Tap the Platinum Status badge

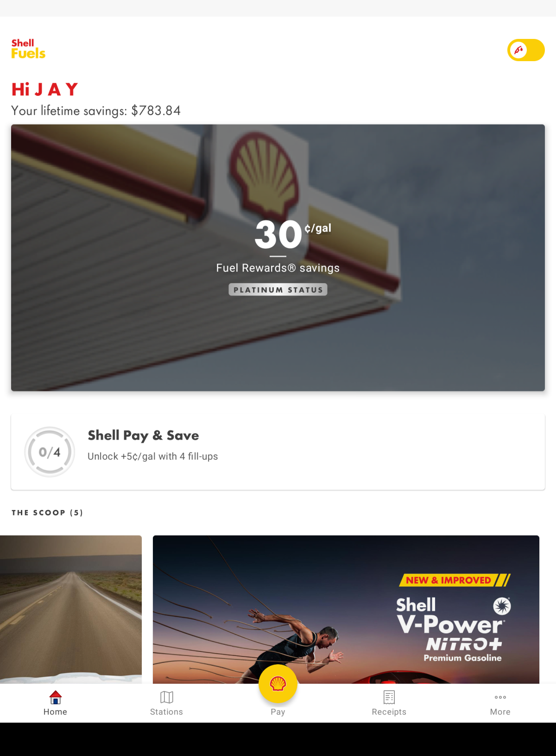pyautogui.click(x=278, y=290)
